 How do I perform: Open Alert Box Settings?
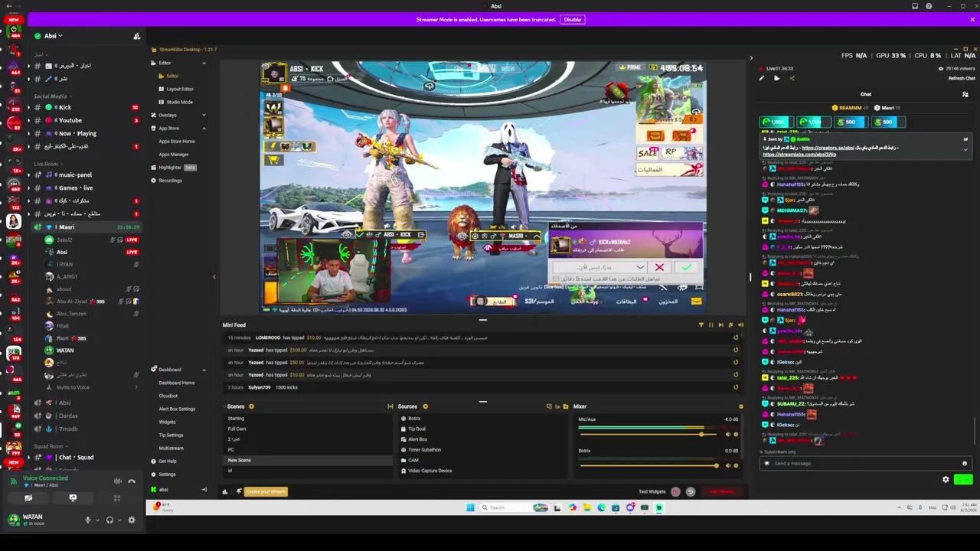[x=177, y=409]
